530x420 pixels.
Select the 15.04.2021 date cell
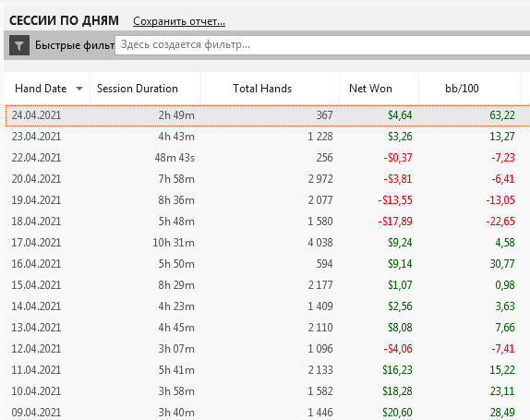point(36,285)
